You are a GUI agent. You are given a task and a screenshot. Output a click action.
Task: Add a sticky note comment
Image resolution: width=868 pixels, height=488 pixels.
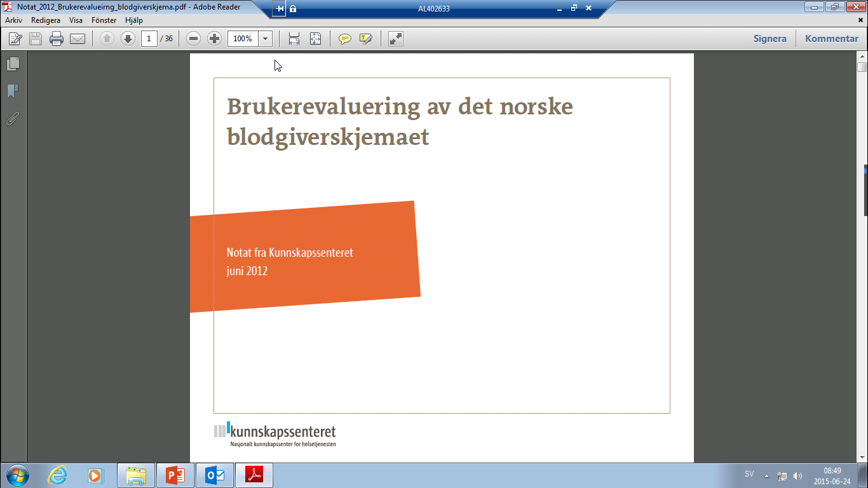pos(344,39)
